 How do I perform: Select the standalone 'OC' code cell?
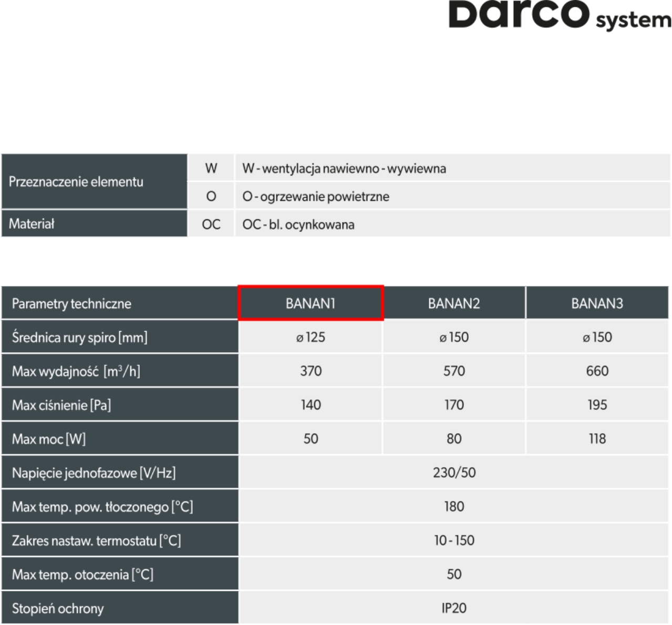point(211,224)
